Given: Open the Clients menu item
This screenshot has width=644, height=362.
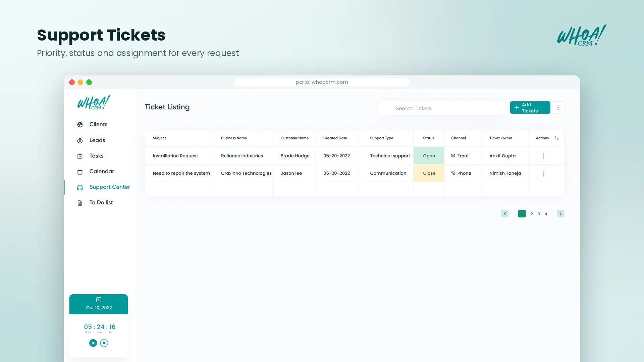Looking at the screenshot, I should point(98,124).
